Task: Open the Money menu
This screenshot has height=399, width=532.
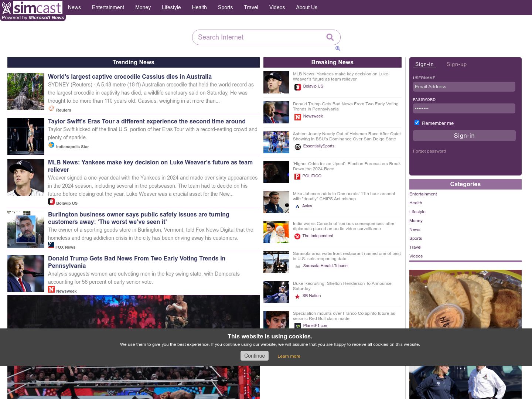Action: pos(143,7)
